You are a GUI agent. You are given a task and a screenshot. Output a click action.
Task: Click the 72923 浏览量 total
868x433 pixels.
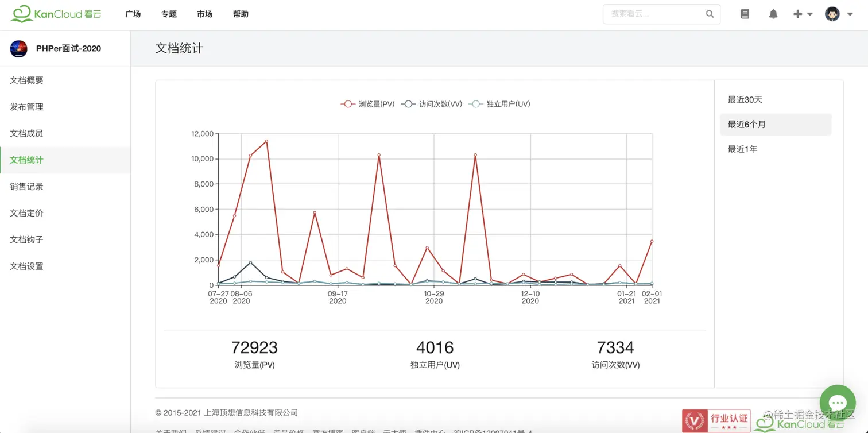(x=254, y=347)
